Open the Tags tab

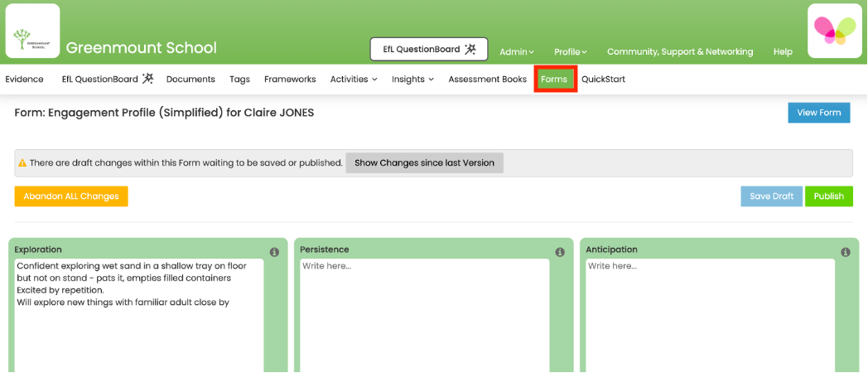click(x=239, y=80)
